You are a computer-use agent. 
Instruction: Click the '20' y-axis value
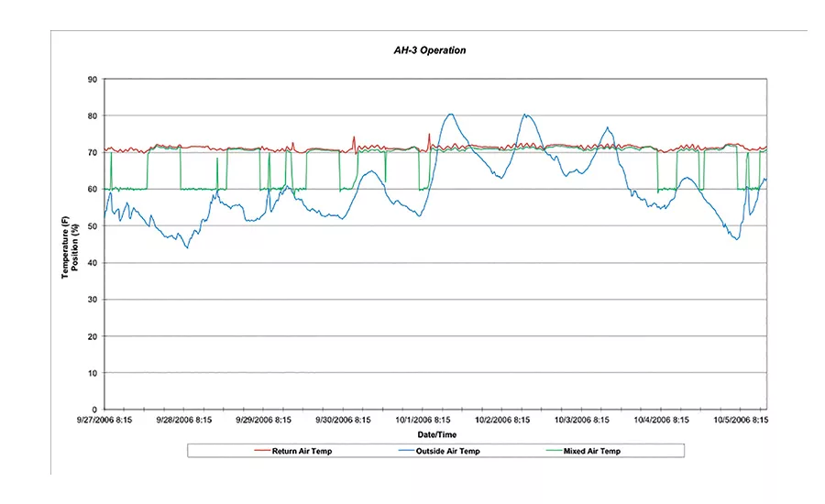(93, 336)
